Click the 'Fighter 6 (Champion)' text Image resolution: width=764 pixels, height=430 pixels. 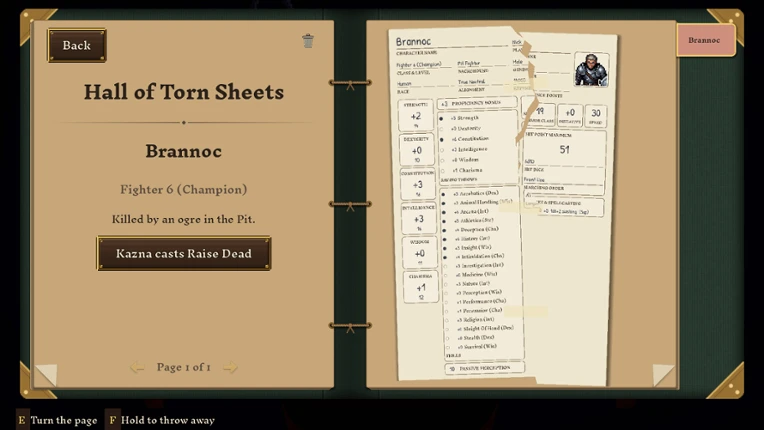[184, 189]
